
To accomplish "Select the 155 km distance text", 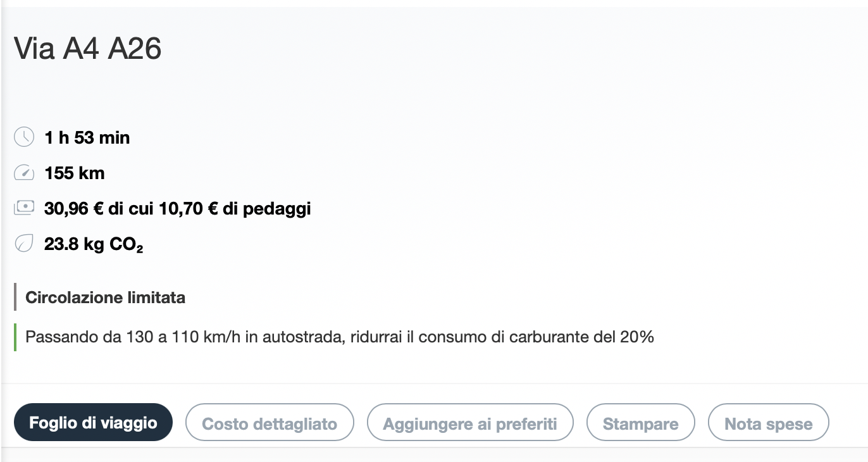I will click(75, 173).
